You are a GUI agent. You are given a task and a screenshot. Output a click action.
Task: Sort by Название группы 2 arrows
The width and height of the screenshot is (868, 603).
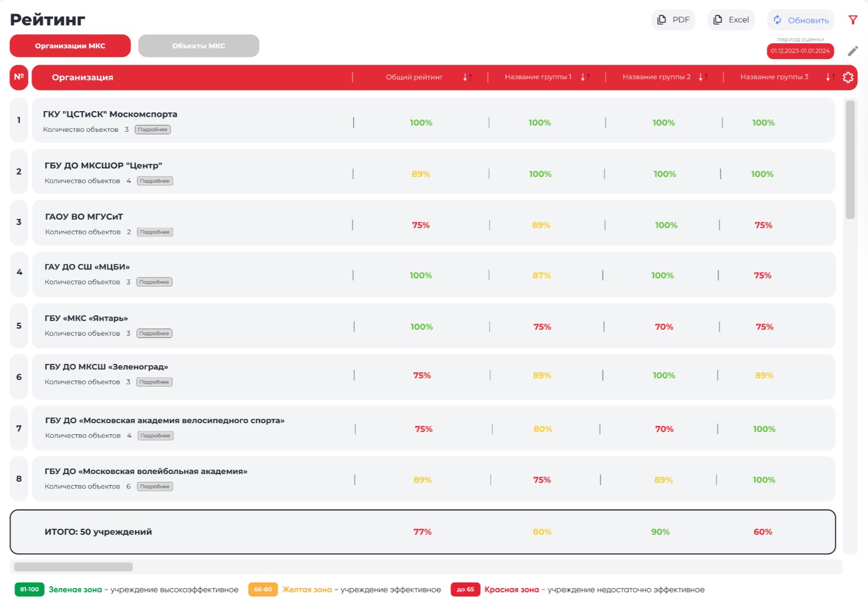click(703, 77)
